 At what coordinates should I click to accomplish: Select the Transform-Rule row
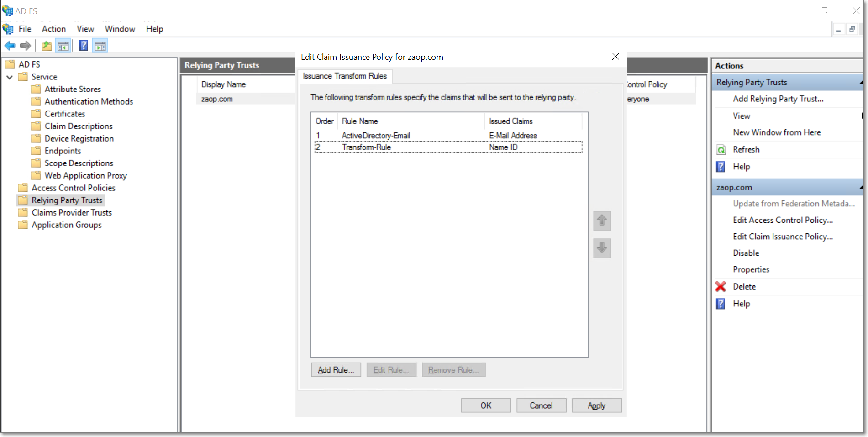[448, 147]
